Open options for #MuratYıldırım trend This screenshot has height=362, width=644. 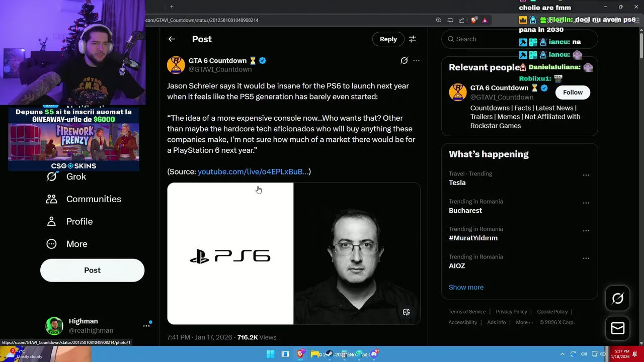point(586,231)
